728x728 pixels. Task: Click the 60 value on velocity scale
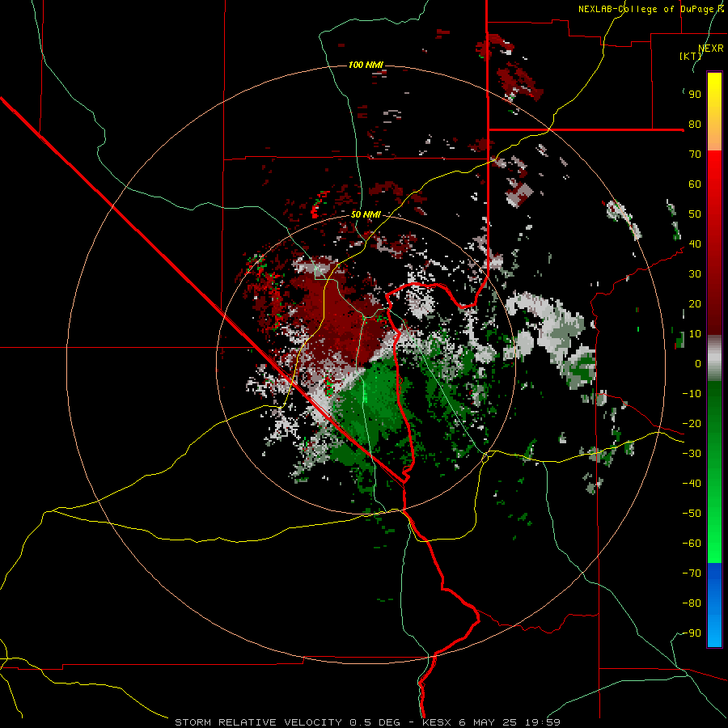pyautogui.click(x=695, y=184)
